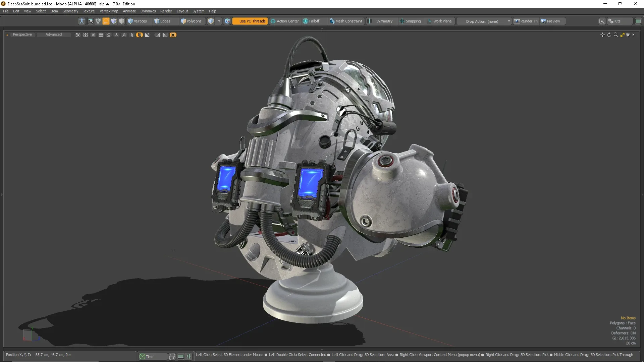Click the Position X, Y, Z readout
The image size is (644, 362).
[39, 355]
